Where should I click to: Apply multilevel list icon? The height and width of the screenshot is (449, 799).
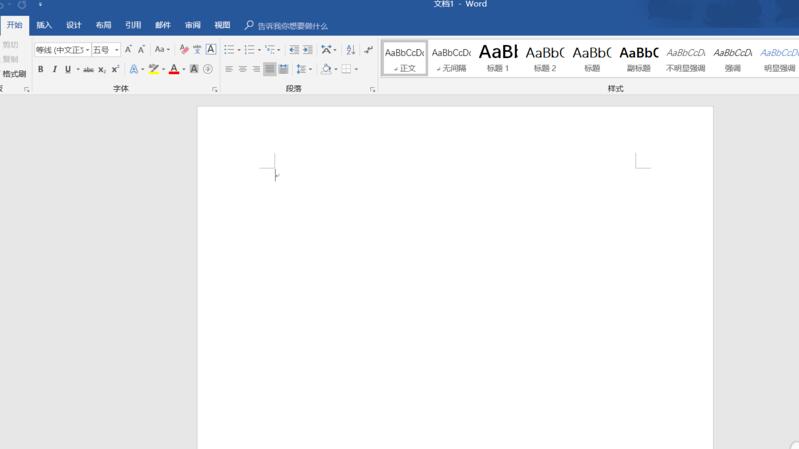pos(270,49)
